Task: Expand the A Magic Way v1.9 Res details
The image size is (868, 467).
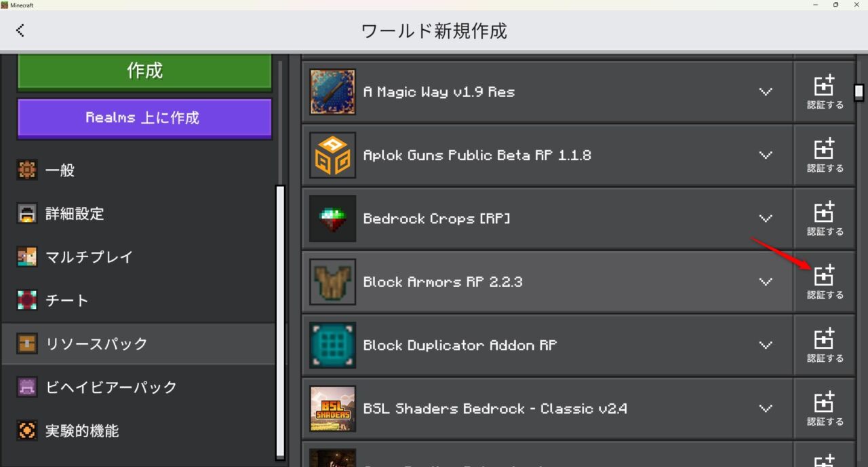Action: click(766, 92)
